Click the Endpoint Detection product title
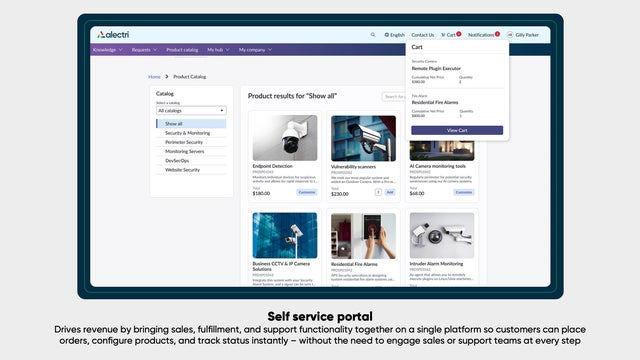This screenshot has width=640, height=360. [273, 166]
